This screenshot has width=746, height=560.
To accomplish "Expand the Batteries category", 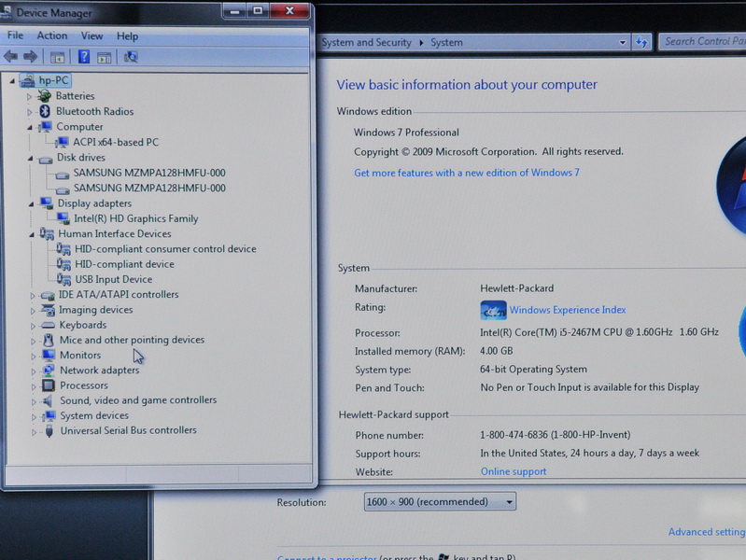I will point(29,96).
